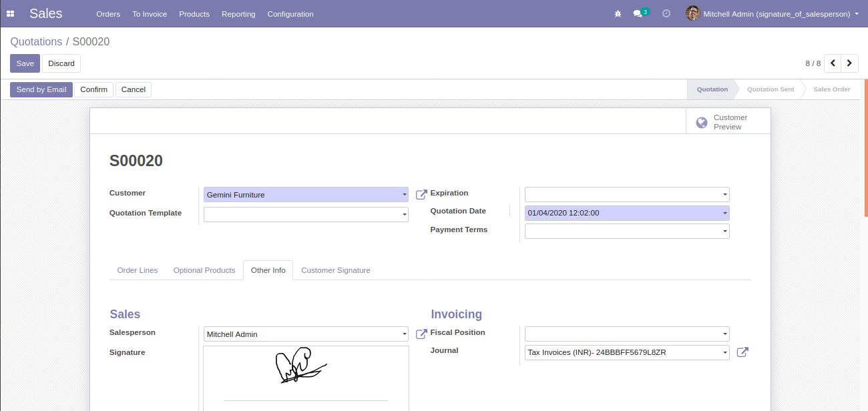Screen dimensions: 868x411
Task: Go to the previous record arrow
Action: tap(833, 63)
